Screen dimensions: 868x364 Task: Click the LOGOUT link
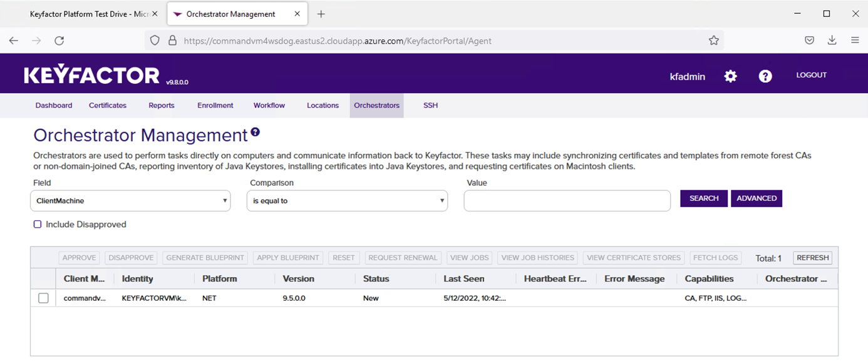(811, 75)
